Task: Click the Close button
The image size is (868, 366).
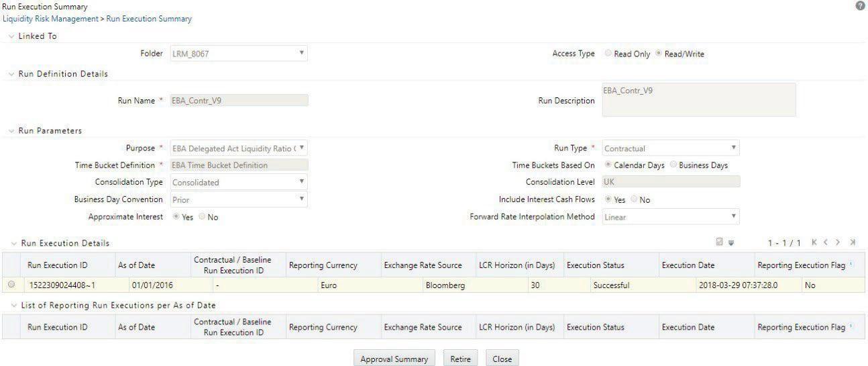Action: click(502, 359)
